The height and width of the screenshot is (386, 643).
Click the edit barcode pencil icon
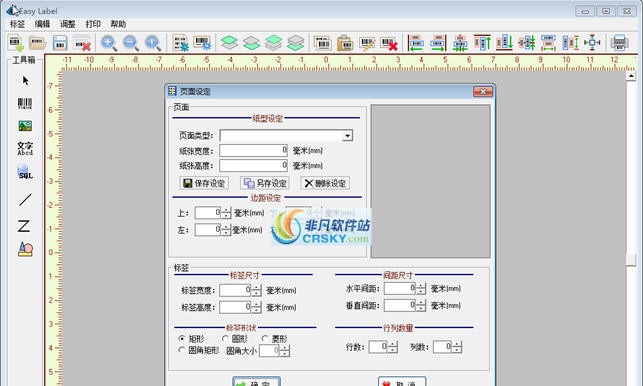[367, 43]
